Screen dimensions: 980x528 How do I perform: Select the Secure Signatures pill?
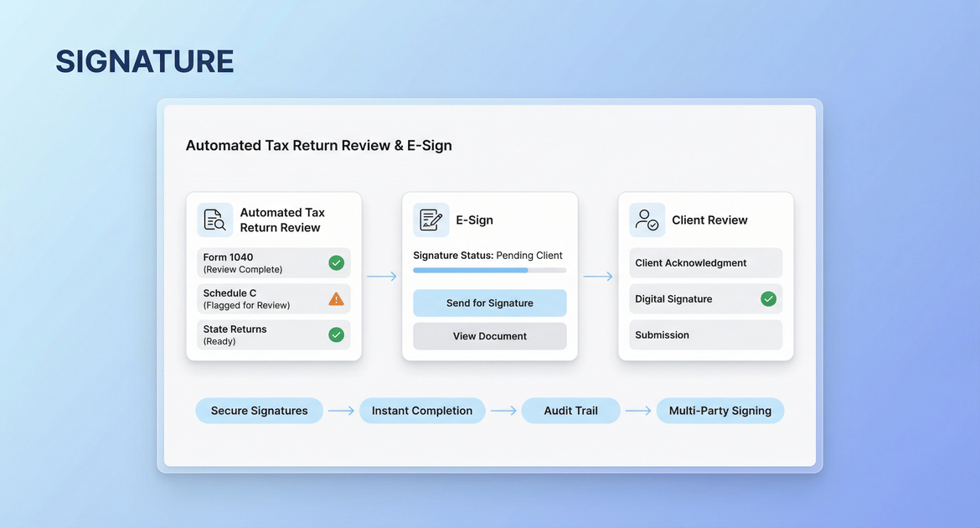click(260, 411)
